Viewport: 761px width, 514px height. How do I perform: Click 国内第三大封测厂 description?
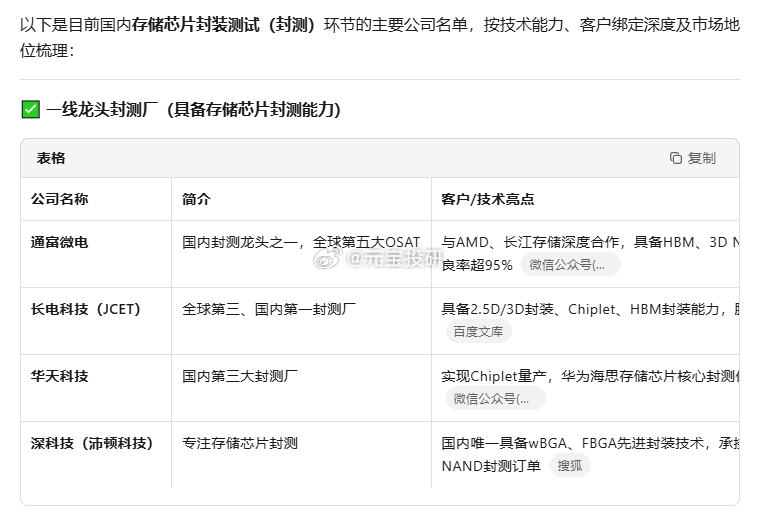[x=240, y=376]
